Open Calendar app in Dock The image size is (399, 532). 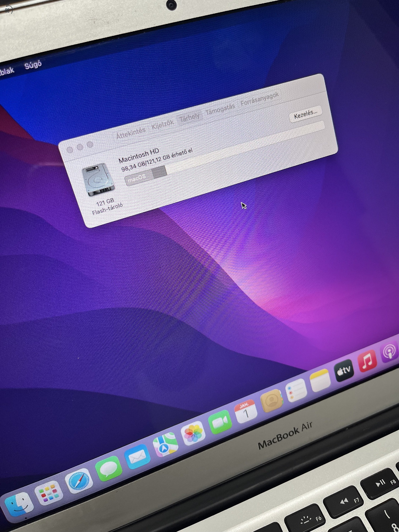(246, 412)
